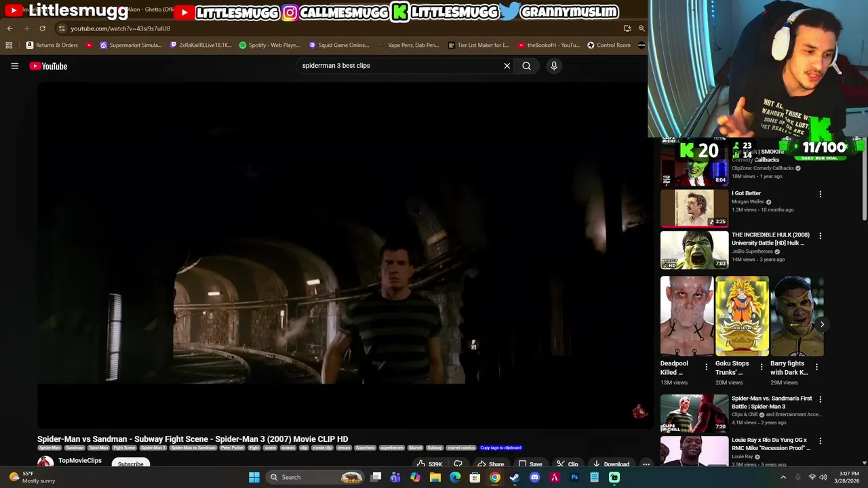The height and width of the screenshot is (488, 868).
Task: Save the video to a playlist
Action: [530, 464]
